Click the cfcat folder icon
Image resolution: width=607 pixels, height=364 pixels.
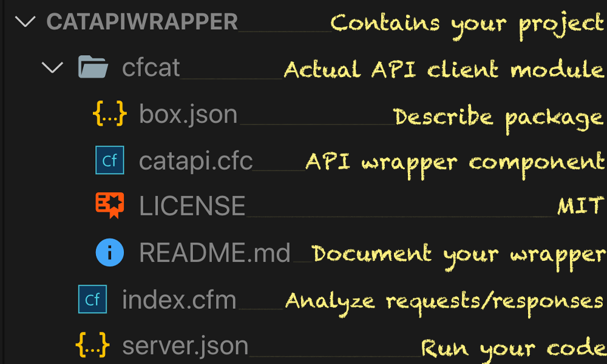(x=93, y=67)
